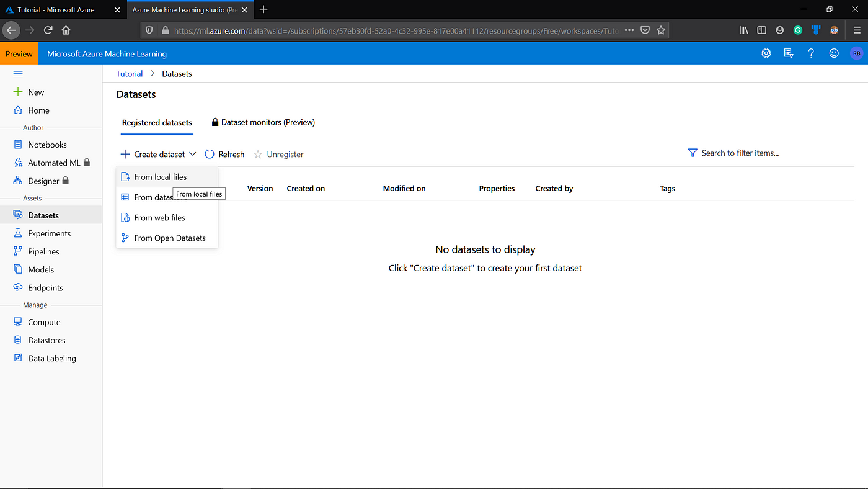Open the page actions three-dots menu in the address bar
The image size is (868, 489).
point(629,30)
